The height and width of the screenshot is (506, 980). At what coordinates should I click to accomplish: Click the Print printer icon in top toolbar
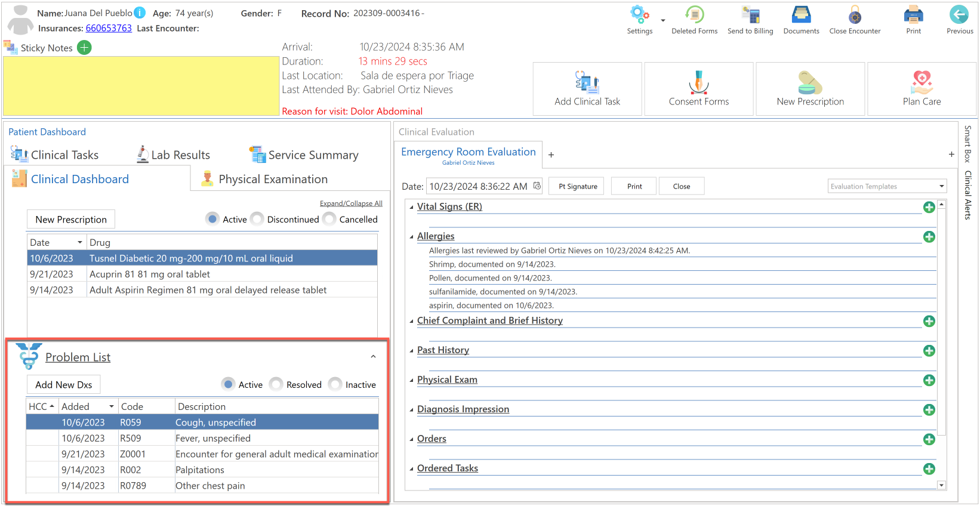tap(913, 14)
